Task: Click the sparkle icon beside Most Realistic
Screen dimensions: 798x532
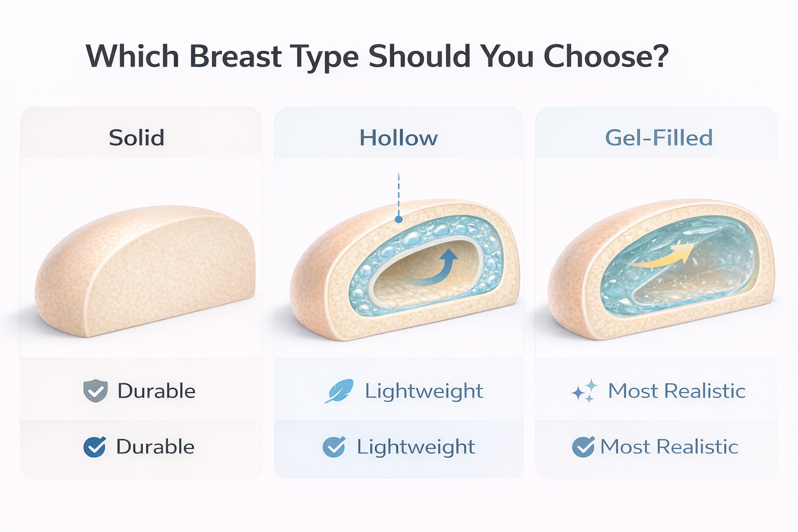Action: (584, 391)
